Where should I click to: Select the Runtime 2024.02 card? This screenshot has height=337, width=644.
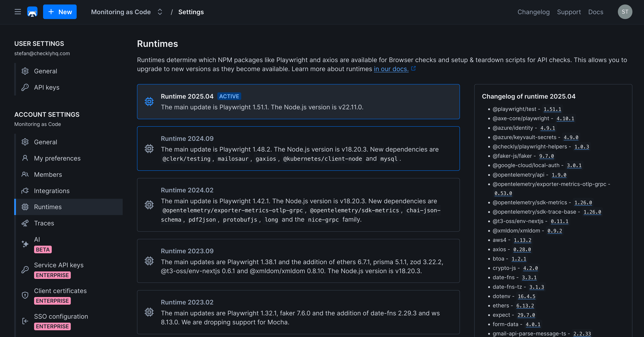pyautogui.click(x=298, y=205)
